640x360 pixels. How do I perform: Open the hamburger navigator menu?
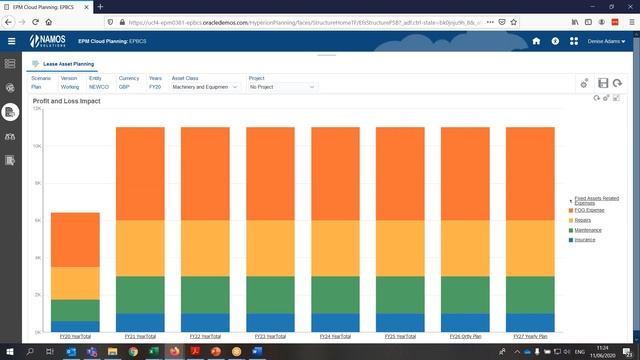[11, 41]
